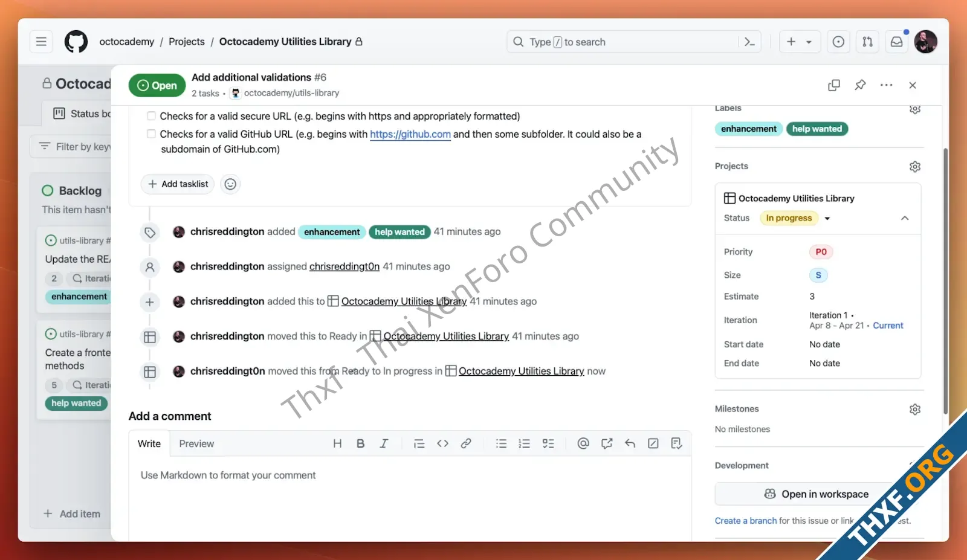Screen dimensions: 967x560
Task: Focus the Type / to search box
Action: (633, 42)
